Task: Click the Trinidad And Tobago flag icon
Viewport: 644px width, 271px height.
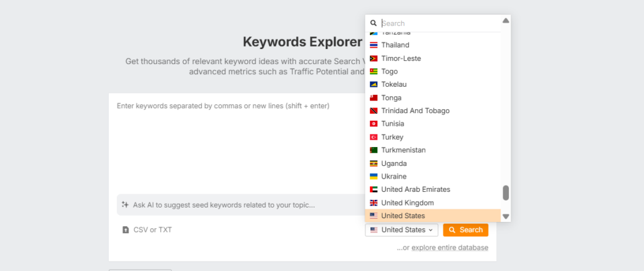Action: pos(374,111)
